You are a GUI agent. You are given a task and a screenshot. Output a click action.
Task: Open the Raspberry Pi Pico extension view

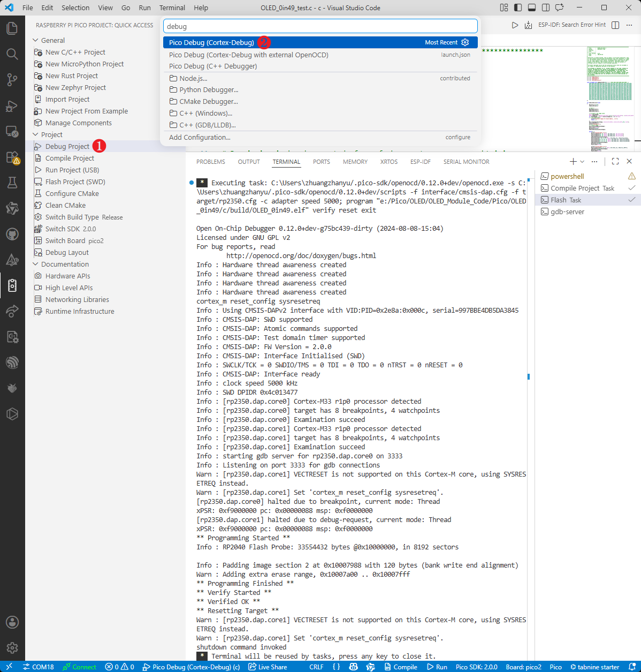coord(12,285)
